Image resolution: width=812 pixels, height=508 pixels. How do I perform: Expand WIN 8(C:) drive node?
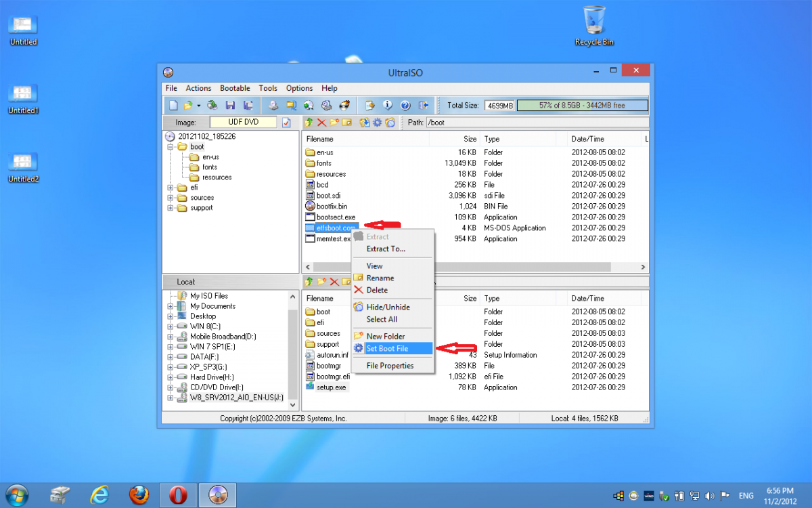(x=170, y=326)
